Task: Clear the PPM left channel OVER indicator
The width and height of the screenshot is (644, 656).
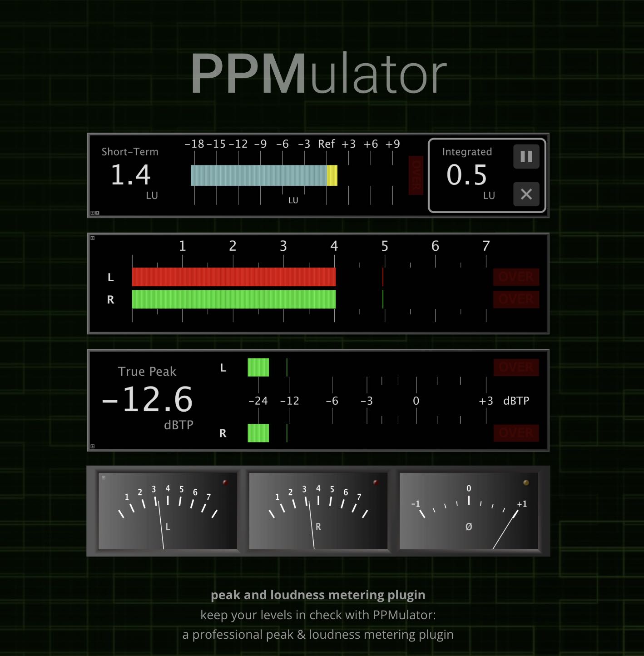Action: click(x=516, y=277)
